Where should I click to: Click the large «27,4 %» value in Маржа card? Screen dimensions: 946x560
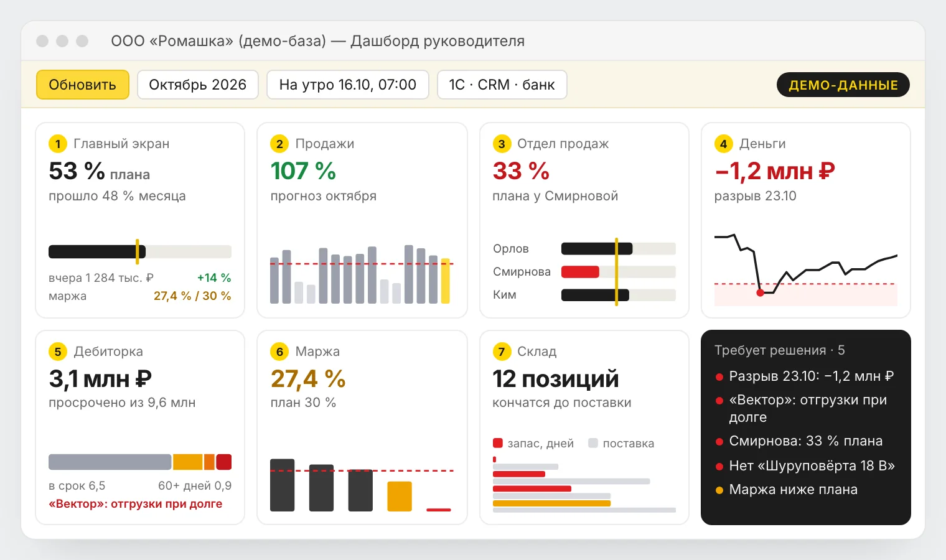pos(308,379)
